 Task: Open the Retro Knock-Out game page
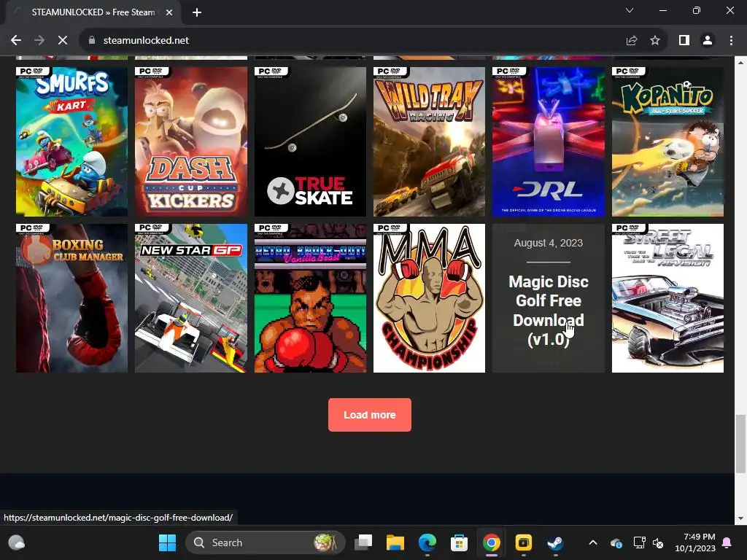[310, 298]
